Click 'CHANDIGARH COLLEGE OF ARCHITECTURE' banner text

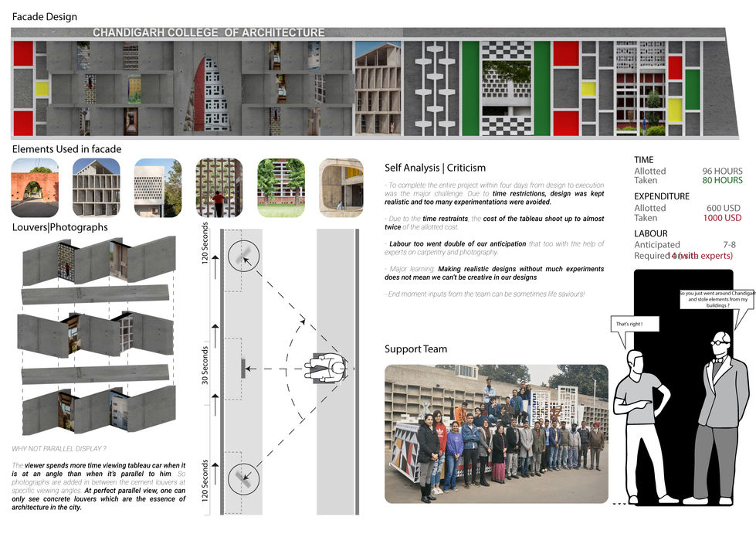(208, 32)
